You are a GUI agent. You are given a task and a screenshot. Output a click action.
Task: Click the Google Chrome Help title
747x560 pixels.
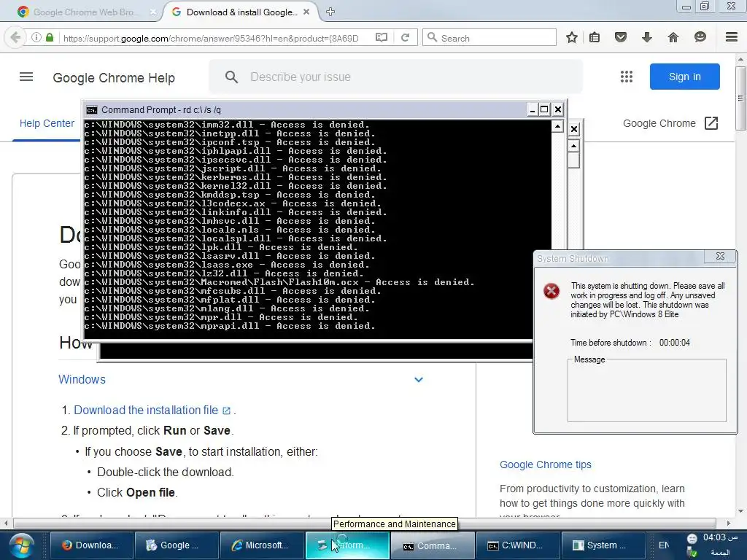[114, 77]
